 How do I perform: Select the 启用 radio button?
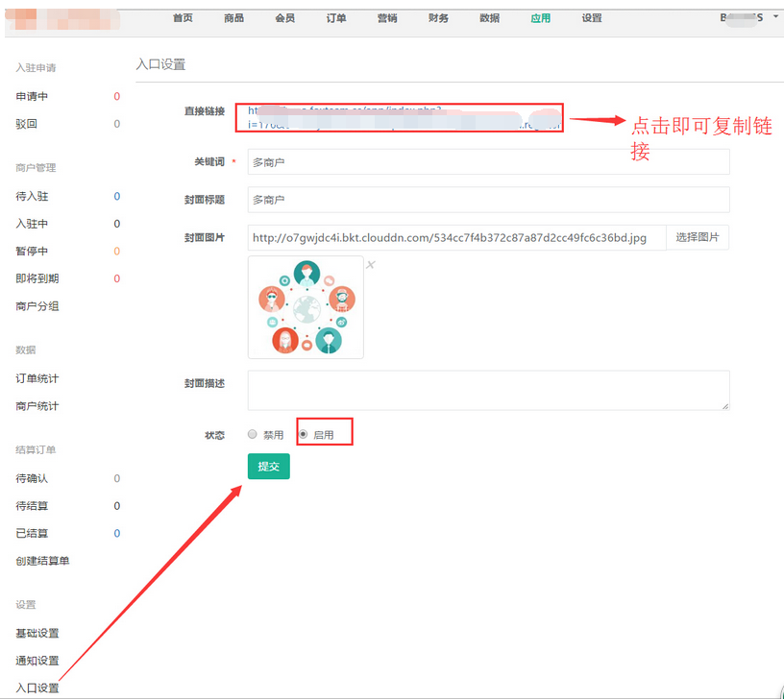tap(304, 434)
